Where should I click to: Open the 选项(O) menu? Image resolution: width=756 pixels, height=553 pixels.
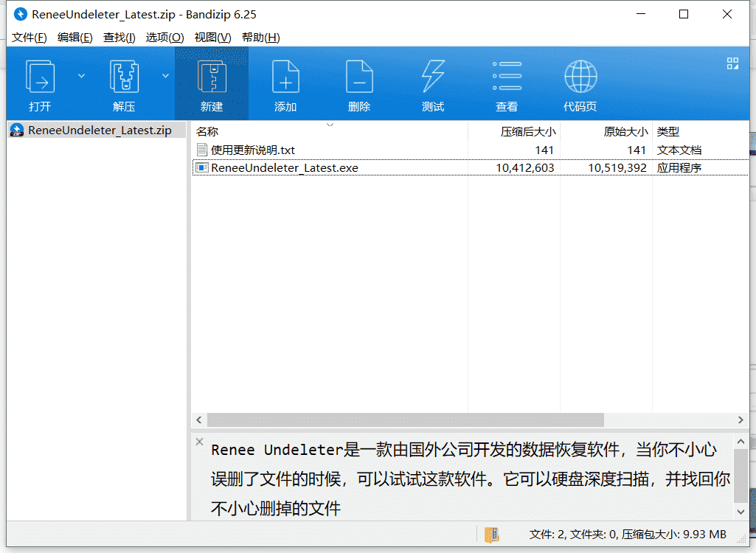(x=164, y=38)
